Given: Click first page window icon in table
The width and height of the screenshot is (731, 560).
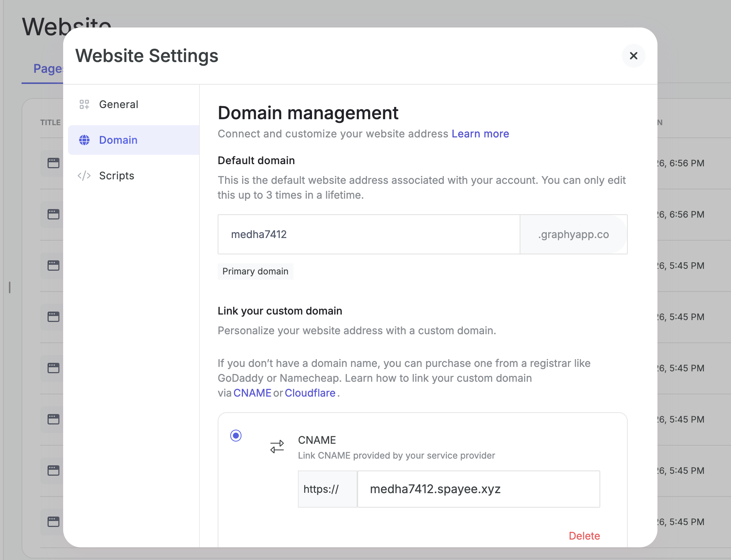Looking at the screenshot, I should tap(53, 163).
